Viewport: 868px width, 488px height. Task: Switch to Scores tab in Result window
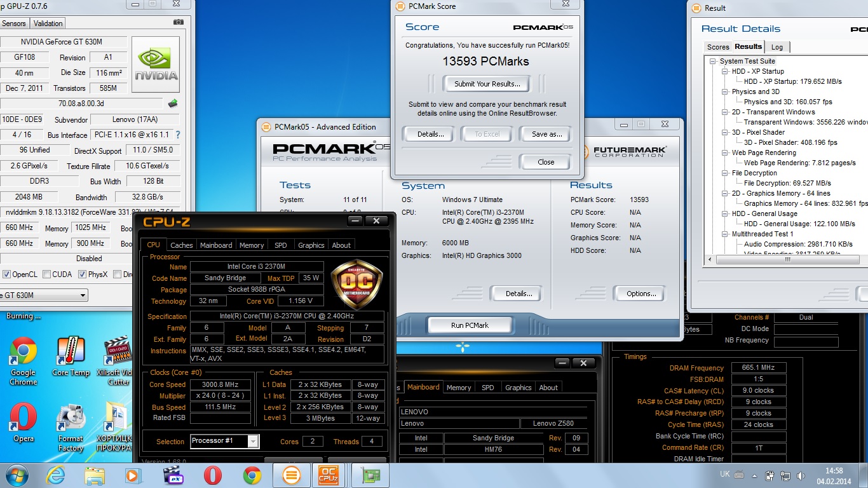(x=718, y=47)
